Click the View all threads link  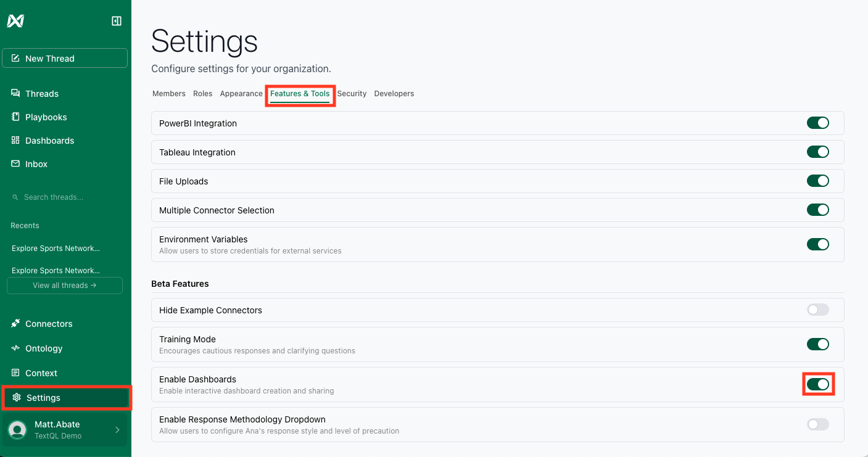tap(64, 285)
